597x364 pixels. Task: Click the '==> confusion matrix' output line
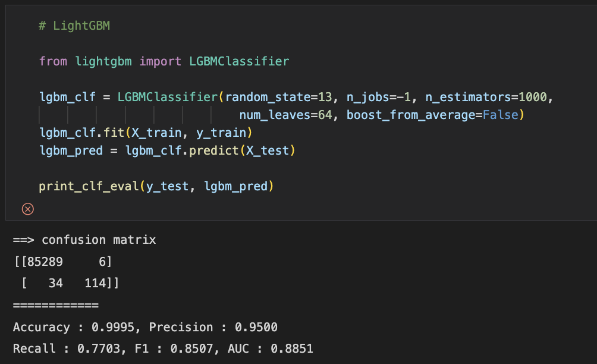[x=84, y=240]
